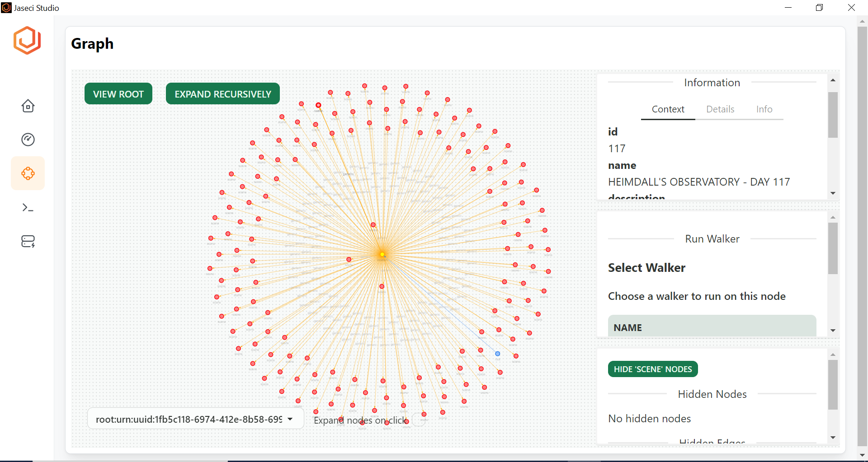Hidden Nodes panel: click scroll down arrow
This screenshot has height=462, width=868.
[833, 438]
